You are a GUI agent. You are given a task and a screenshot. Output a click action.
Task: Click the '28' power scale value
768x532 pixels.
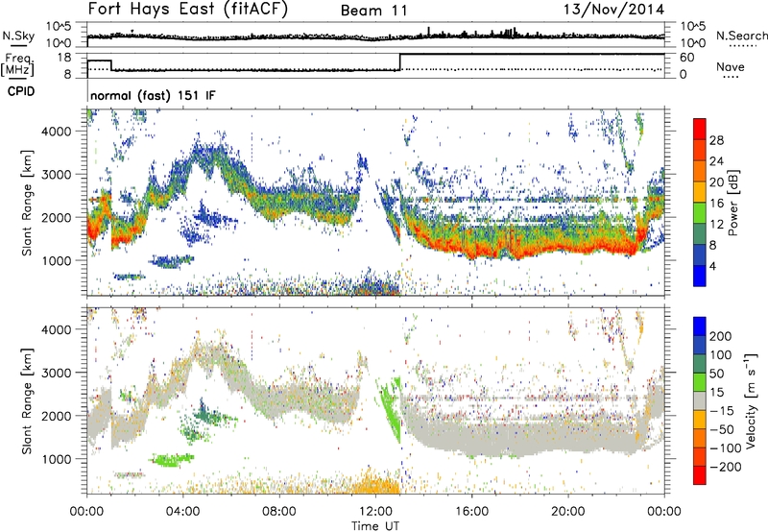(716, 140)
